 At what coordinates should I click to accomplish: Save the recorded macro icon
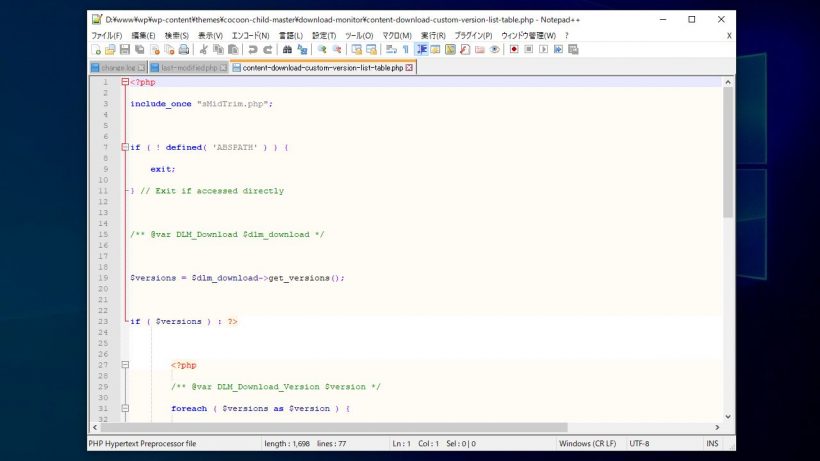pos(573,50)
